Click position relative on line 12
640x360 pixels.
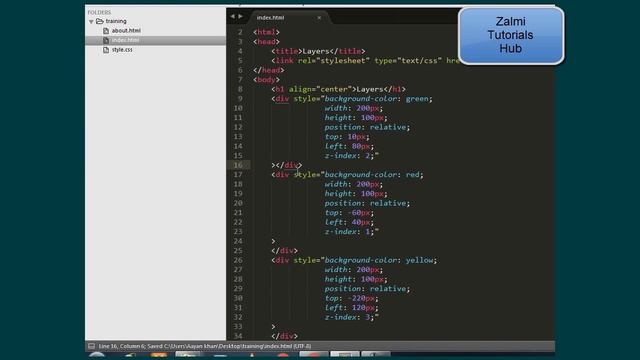click(367, 127)
